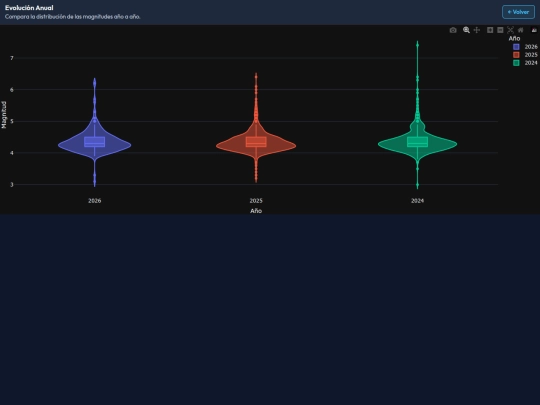Viewport: 540px width, 405px height.
Task: Toggle the 2026 series in legend
Action: point(525,46)
